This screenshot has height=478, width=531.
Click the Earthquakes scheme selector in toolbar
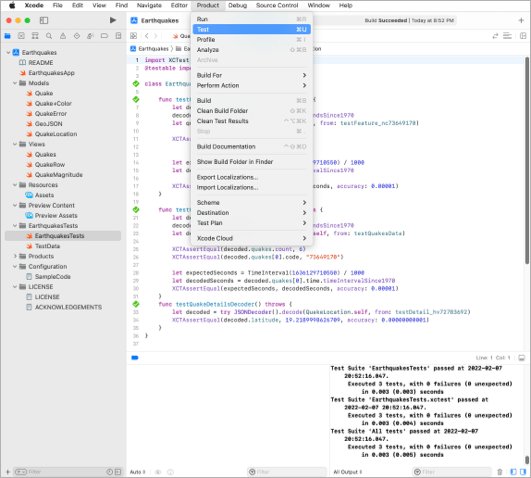click(x=160, y=20)
